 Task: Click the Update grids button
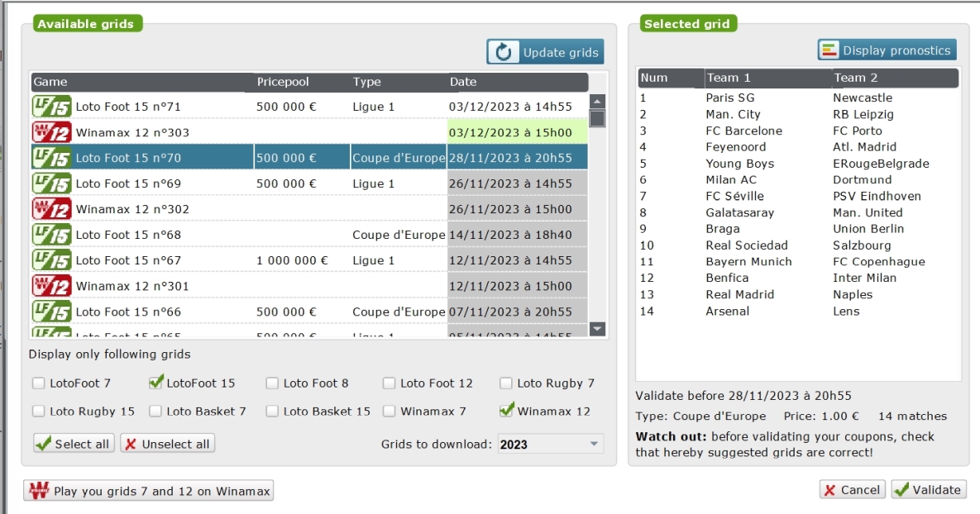tap(546, 52)
